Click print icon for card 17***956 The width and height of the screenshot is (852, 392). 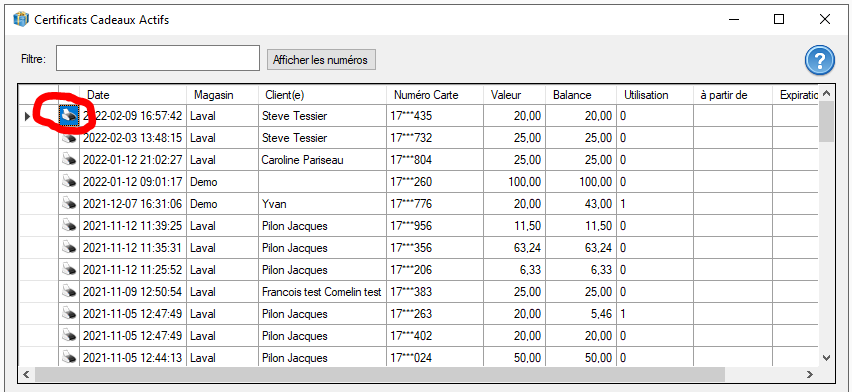pos(69,226)
